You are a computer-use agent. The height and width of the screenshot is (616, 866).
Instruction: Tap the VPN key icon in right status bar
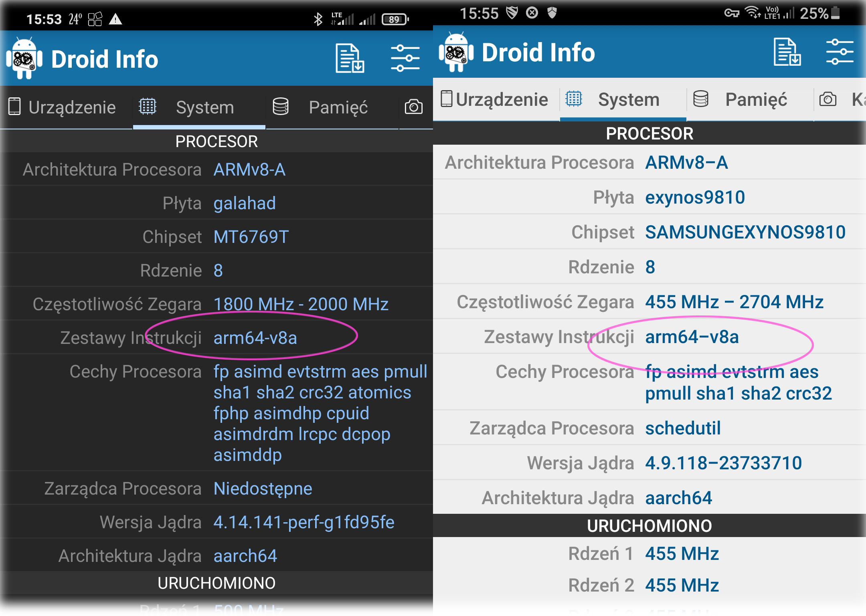[732, 13]
